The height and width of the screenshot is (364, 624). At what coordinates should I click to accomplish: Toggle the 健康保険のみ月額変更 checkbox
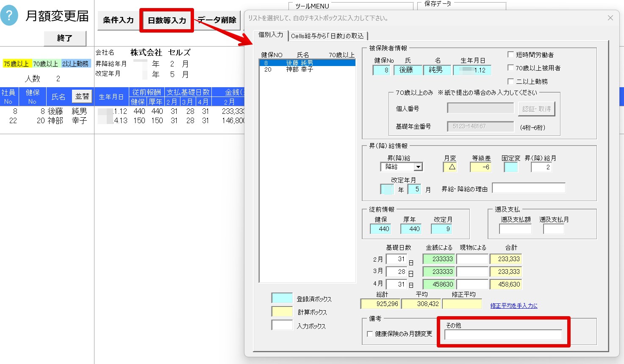pyautogui.click(x=370, y=334)
